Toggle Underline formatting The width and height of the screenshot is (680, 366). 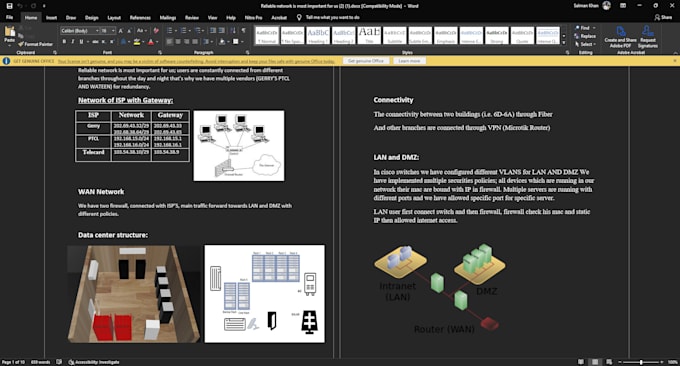(81, 42)
